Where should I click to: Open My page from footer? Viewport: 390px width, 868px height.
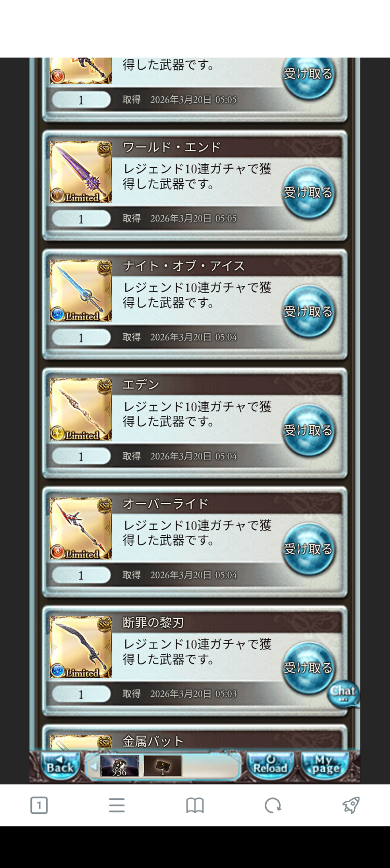click(325, 766)
